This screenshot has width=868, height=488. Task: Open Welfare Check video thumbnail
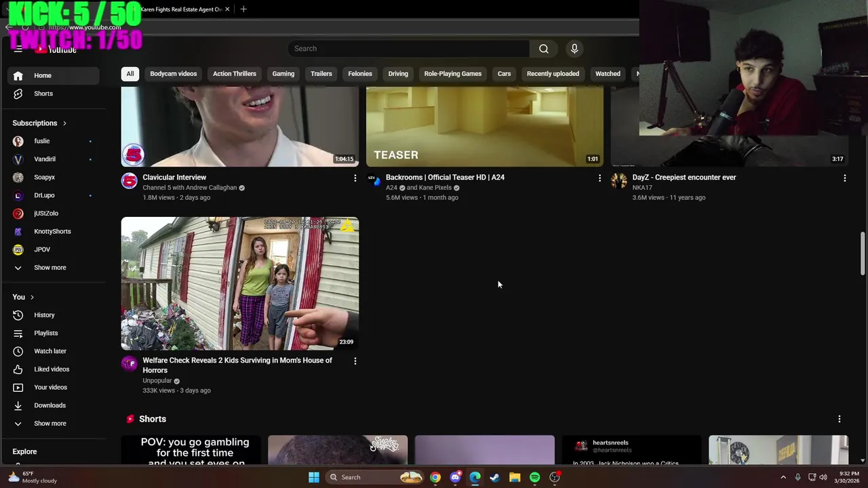coord(240,283)
